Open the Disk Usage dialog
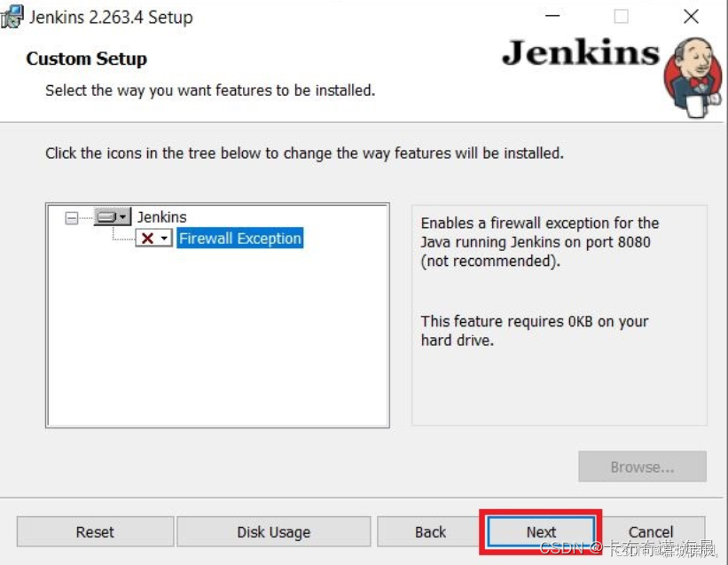 coord(273,531)
